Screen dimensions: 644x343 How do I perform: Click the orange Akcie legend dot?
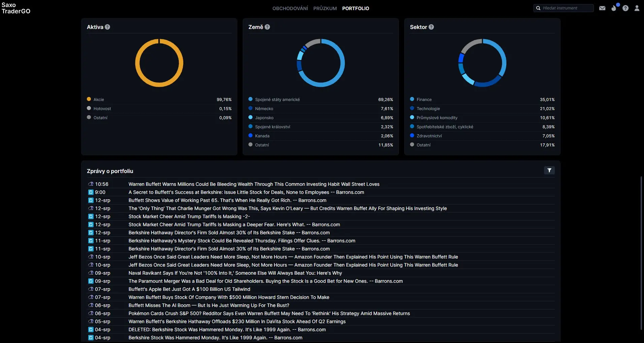(x=89, y=99)
